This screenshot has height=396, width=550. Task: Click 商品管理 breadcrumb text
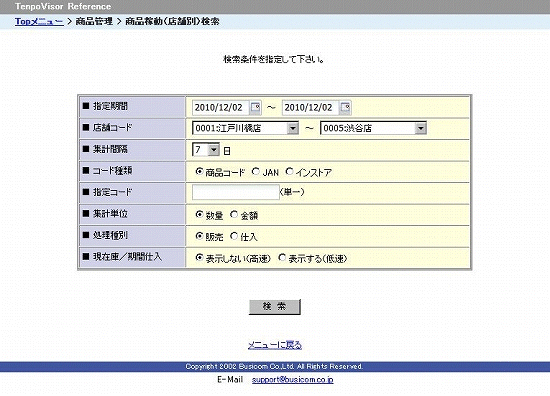94,21
